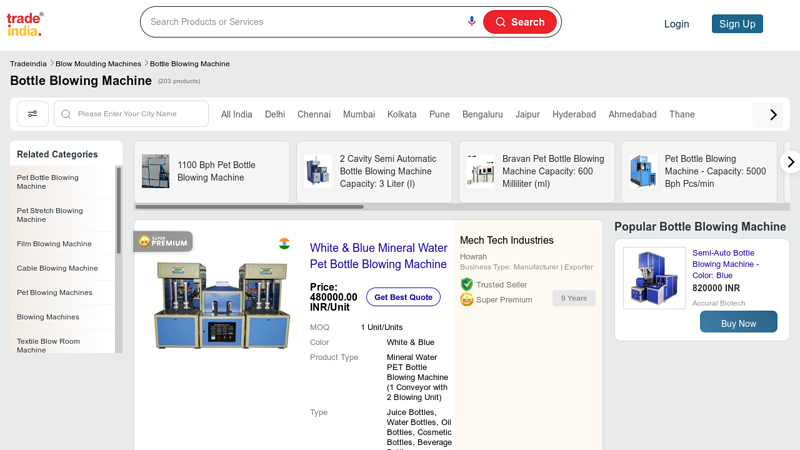800x450 pixels.
Task: Open the filter settings icon button
Action: point(33,114)
